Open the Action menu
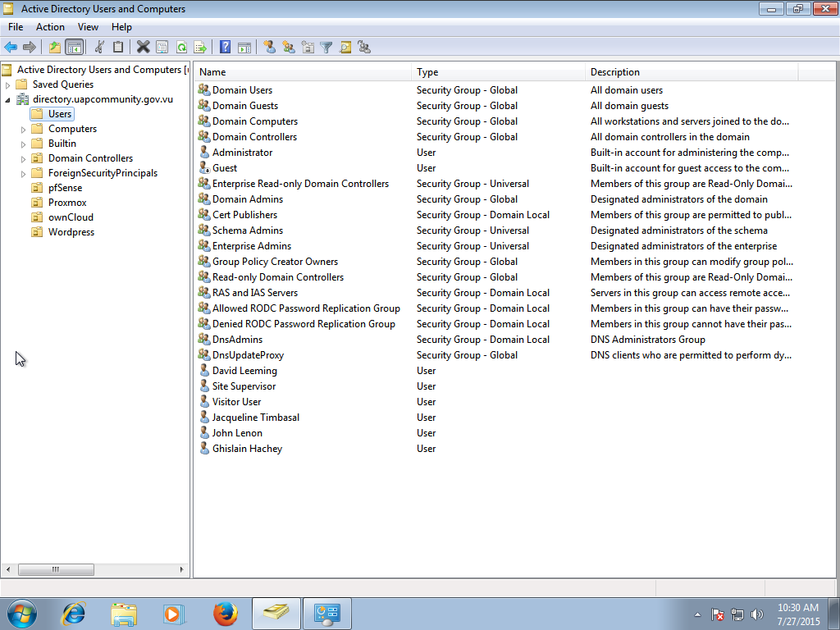This screenshot has height=630, width=840. [x=50, y=27]
